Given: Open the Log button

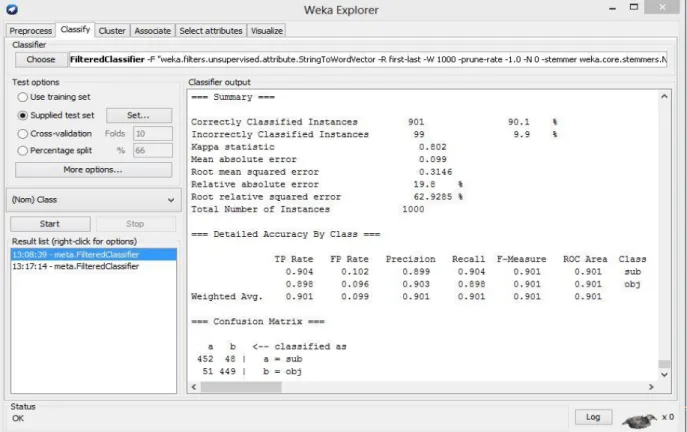Looking at the screenshot, I should coord(593,417).
